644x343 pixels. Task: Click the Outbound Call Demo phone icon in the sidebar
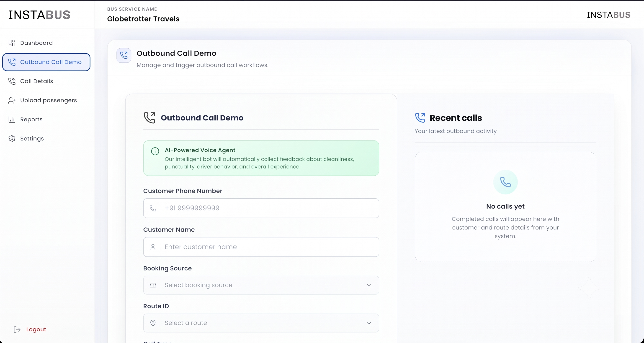(12, 62)
